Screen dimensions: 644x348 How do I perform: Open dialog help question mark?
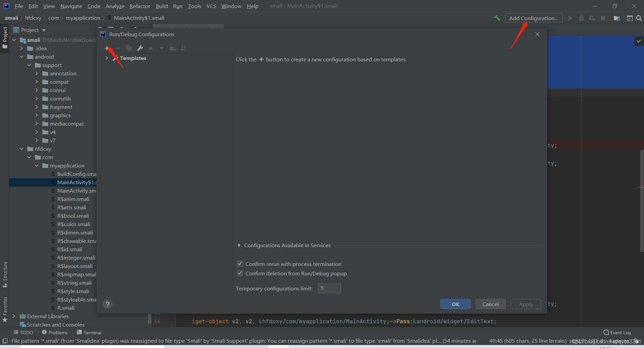[107, 304]
